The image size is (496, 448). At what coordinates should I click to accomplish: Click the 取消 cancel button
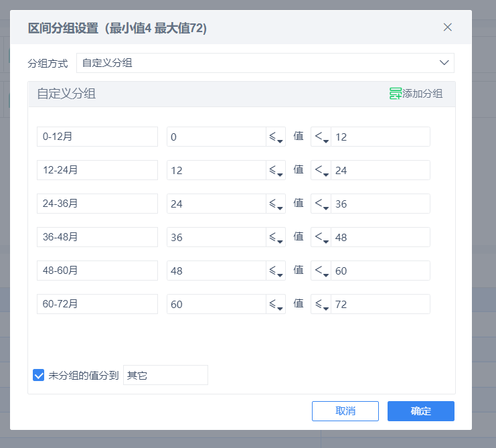pos(345,411)
